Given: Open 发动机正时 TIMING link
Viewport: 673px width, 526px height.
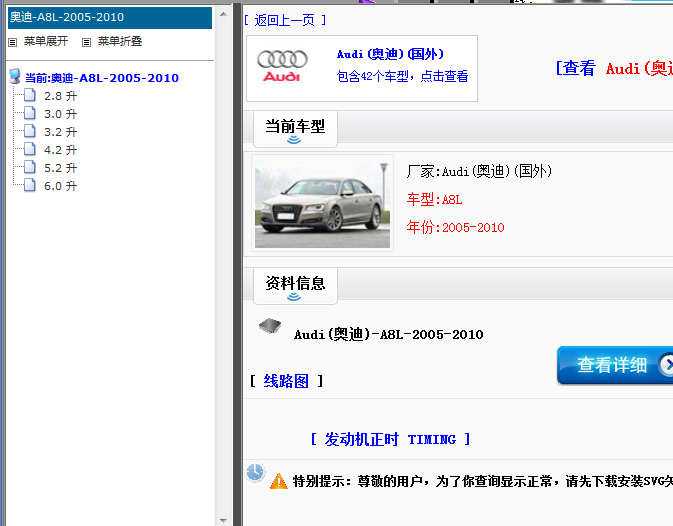Looking at the screenshot, I should pyautogui.click(x=390, y=439).
